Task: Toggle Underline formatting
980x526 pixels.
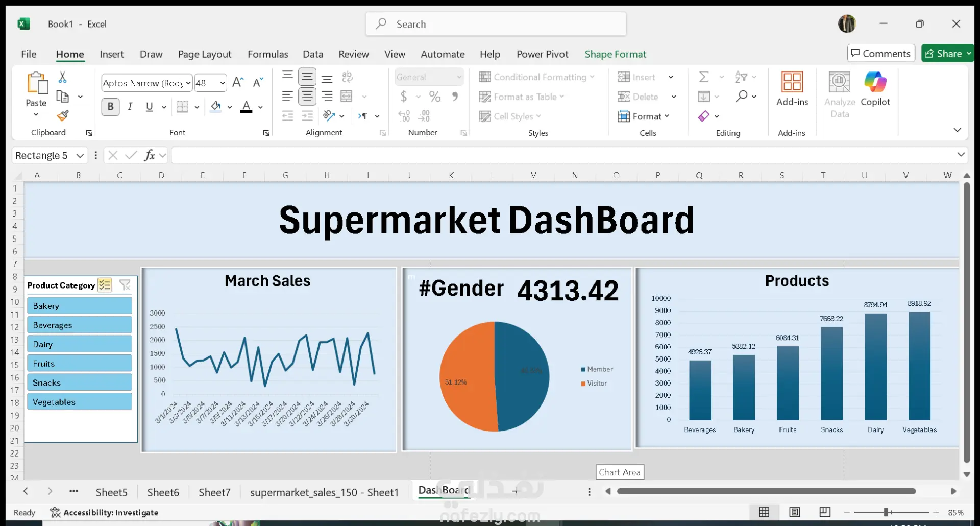Action: pyautogui.click(x=149, y=107)
